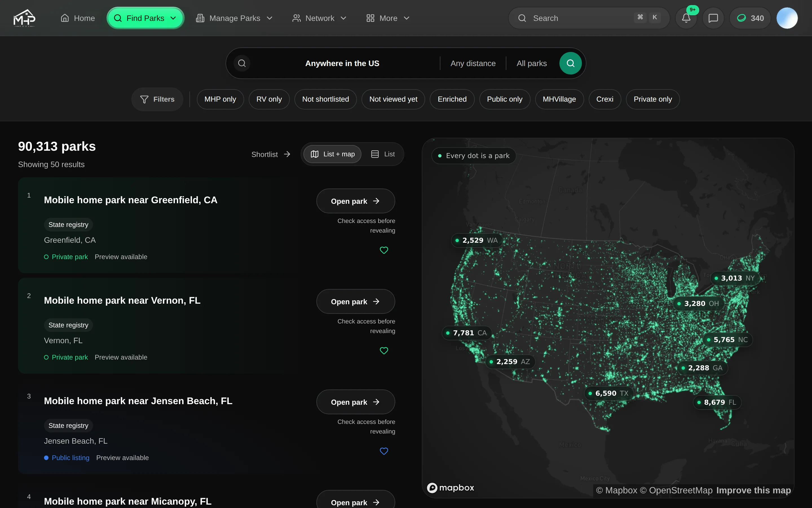Screen dimensions: 812x508
Task: Click the MHP logo icon
Action: (x=24, y=18)
